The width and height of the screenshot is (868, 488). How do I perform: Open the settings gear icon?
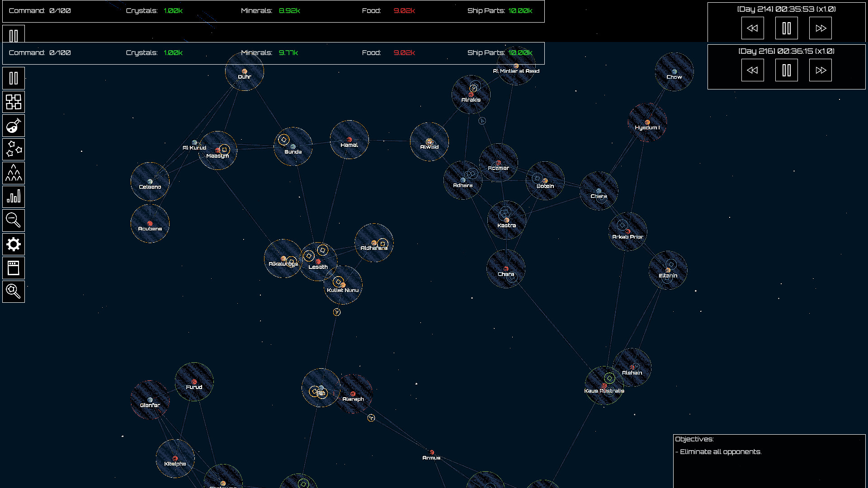[x=14, y=244]
